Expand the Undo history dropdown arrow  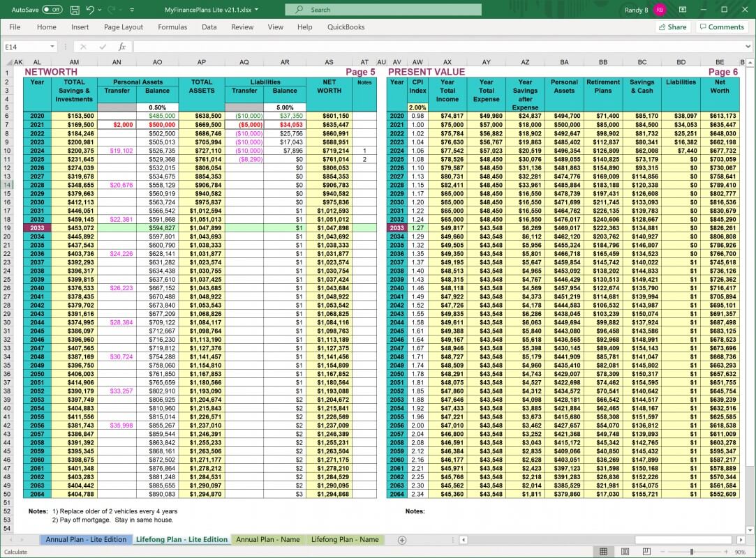click(x=98, y=10)
